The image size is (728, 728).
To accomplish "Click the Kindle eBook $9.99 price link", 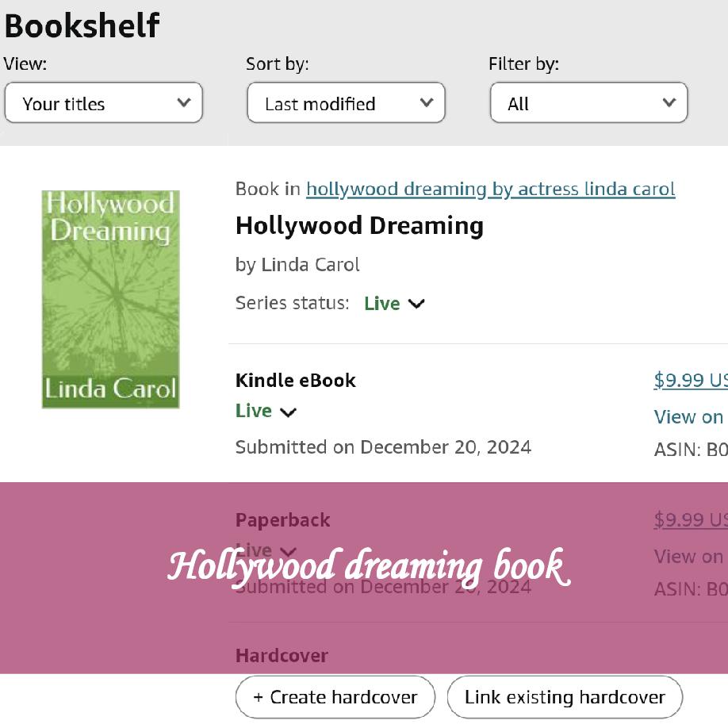I will click(x=690, y=380).
